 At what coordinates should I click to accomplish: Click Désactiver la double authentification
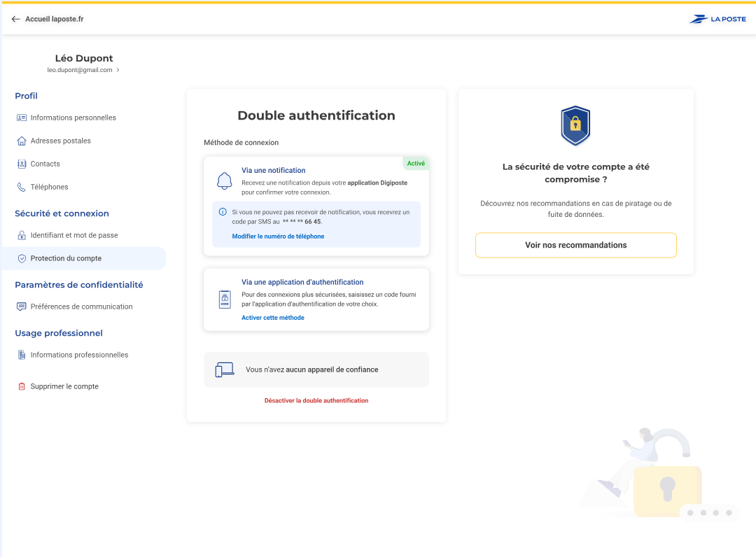pyautogui.click(x=316, y=401)
